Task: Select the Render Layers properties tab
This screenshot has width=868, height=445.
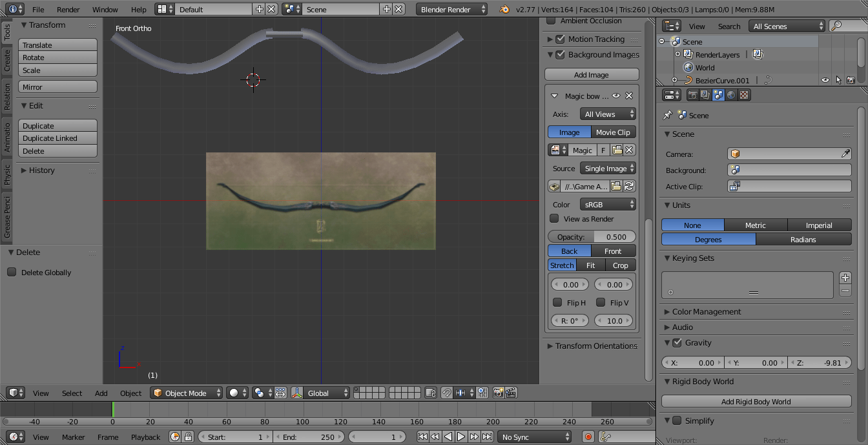Action: point(704,94)
